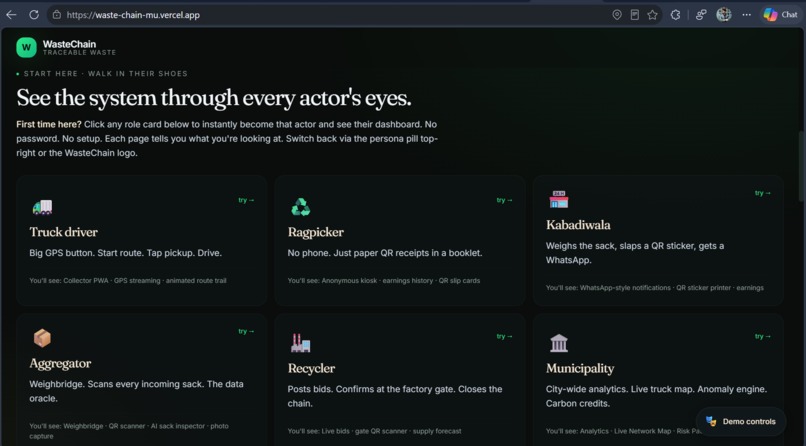The height and width of the screenshot is (446, 806).
Task: Click the 'START HERE · WALK IN THEIR SHOES' label
Action: coord(106,73)
